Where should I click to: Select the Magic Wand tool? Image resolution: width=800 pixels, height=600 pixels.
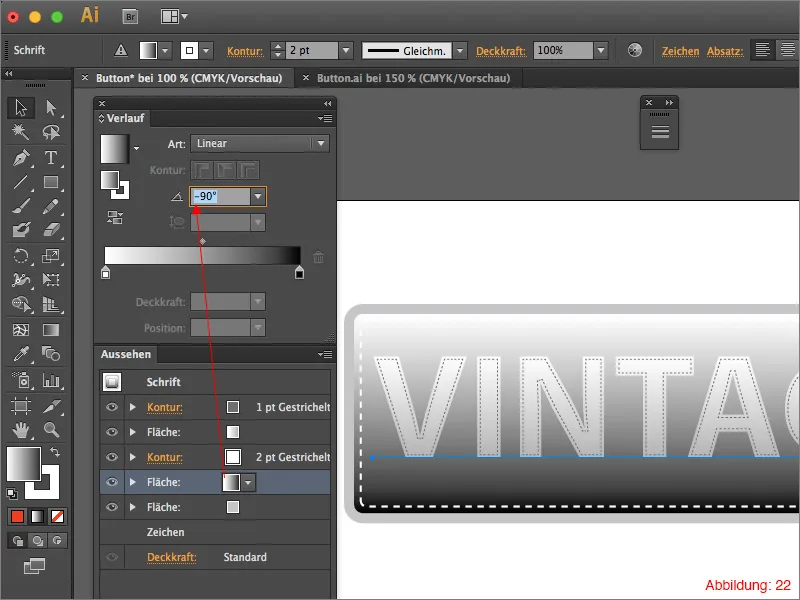pyautogui.click(x=21, y=132)
